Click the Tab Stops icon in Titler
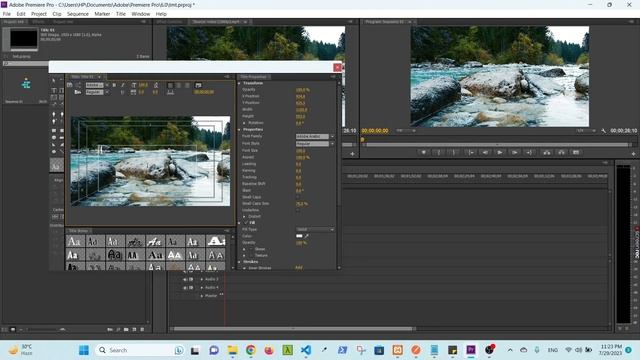Image resolution: width=640 pixels, height=360 pixels. pyautogui.click(x=171, y=93)
